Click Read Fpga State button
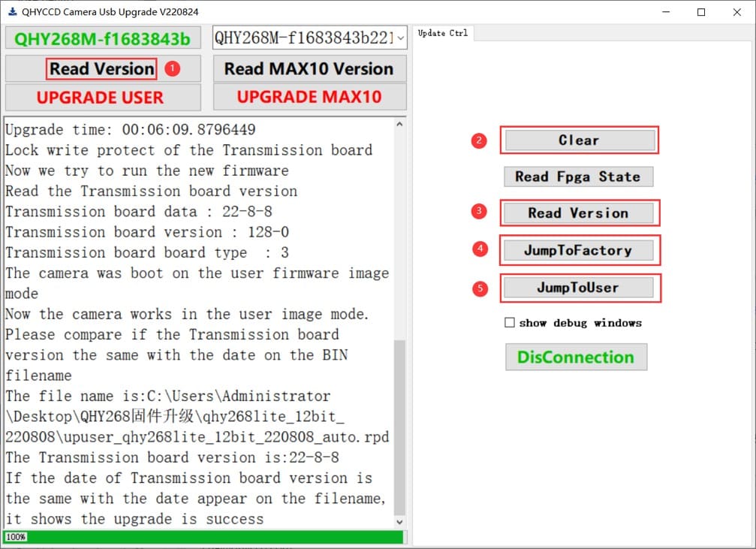Image resolution: width=756 pixels, height=549 pixels. (579, 176)
